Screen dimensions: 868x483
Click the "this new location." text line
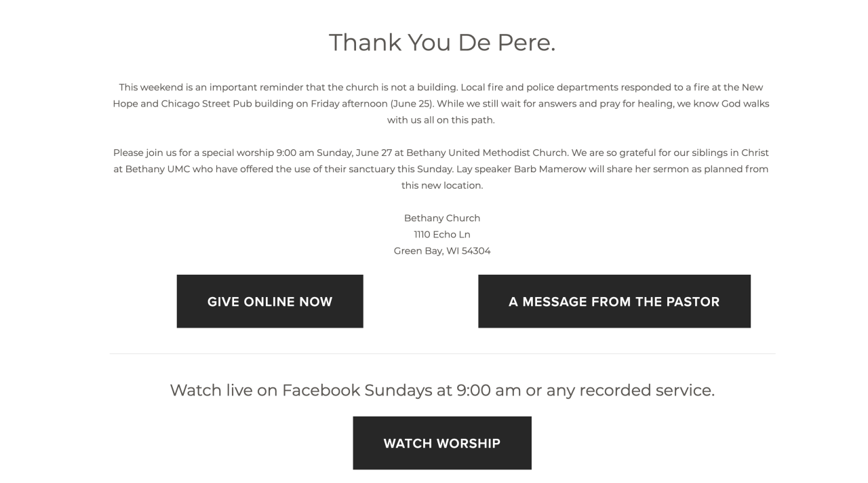[442, 185]
